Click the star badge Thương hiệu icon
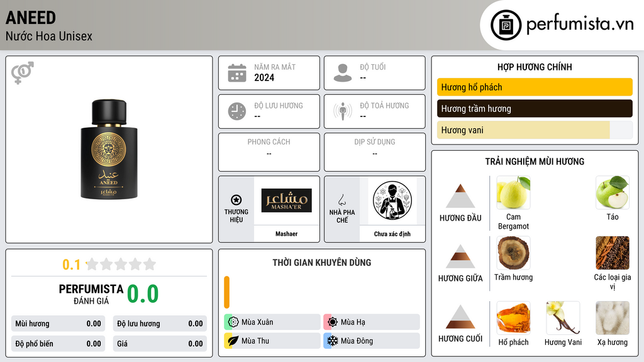This screenshot has height=362, width=644. point(236,200)
